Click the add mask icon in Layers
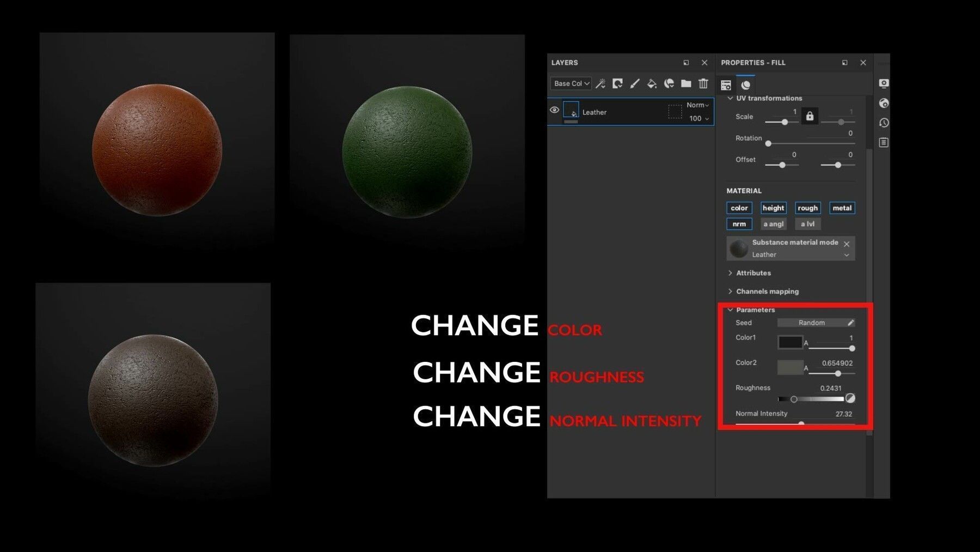Image resolution: width=980 pixels, height=552 pixels. point(617,83)
